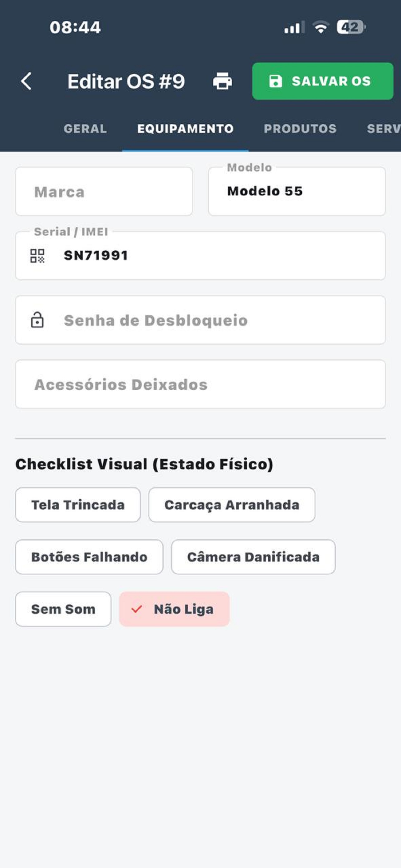
Task: Open the Produtos tab
Action: pos(300,129)
